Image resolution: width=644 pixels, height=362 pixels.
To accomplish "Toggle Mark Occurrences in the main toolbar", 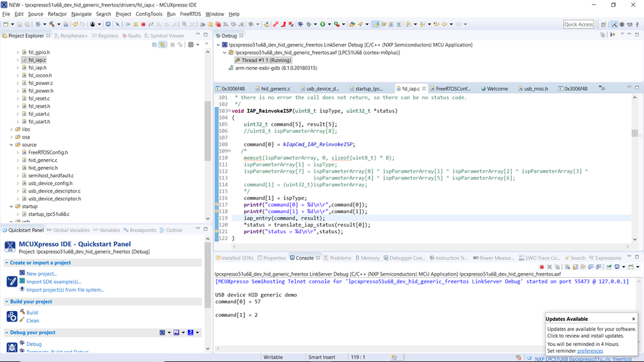I will (x=376, y=24).
